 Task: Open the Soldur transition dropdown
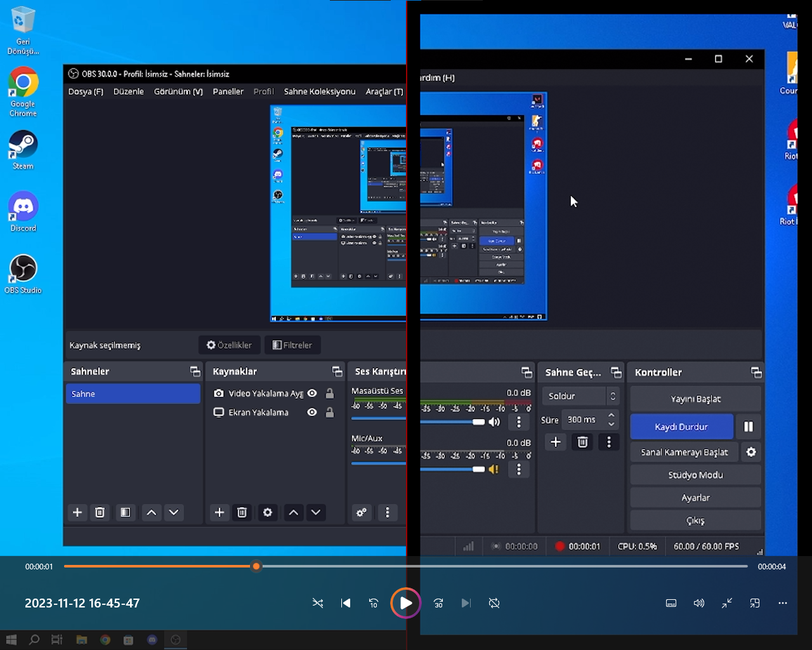click(x=580, y=396)
